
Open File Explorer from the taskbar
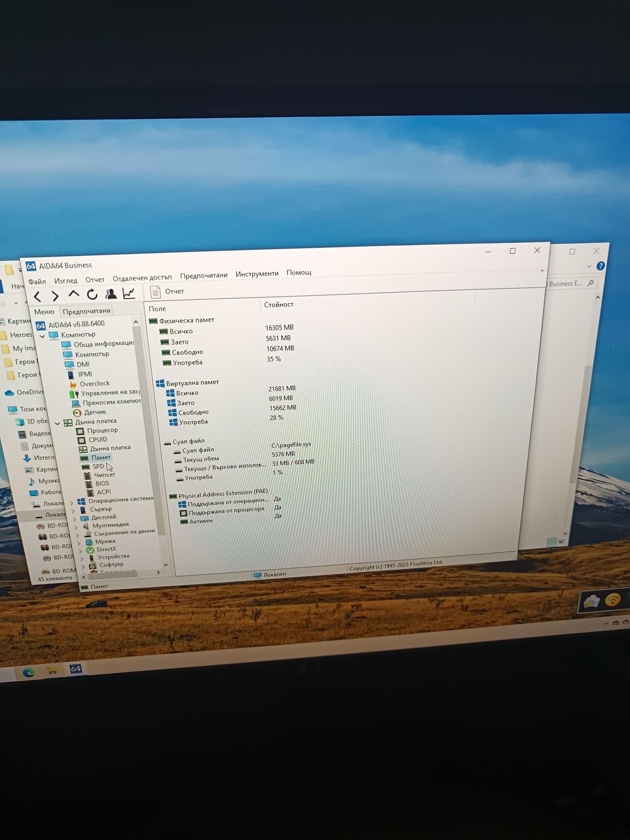52,671
